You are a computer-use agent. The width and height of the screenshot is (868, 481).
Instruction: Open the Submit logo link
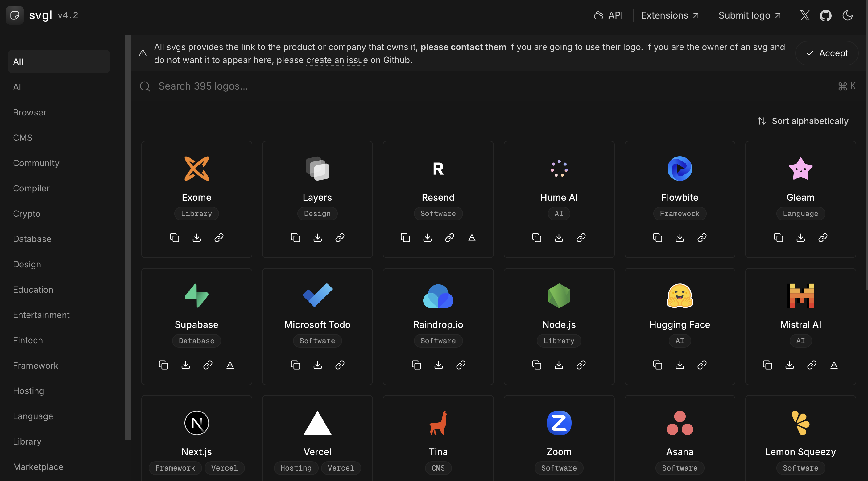click(x=750, y=15)
